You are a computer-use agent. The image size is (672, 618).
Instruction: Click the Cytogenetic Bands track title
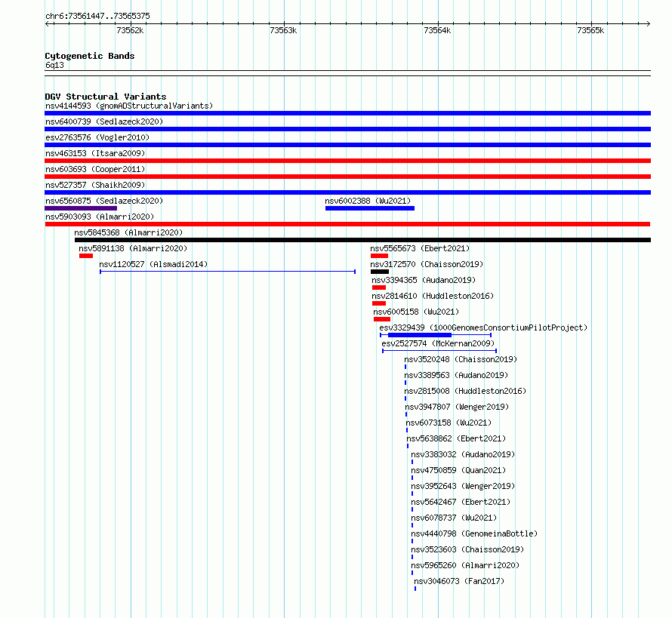pos(90,56)
